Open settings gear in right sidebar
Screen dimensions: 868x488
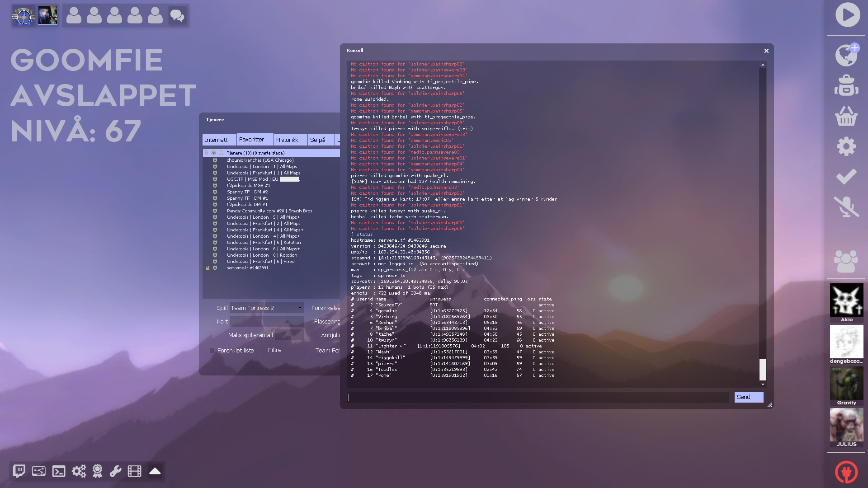846,146
